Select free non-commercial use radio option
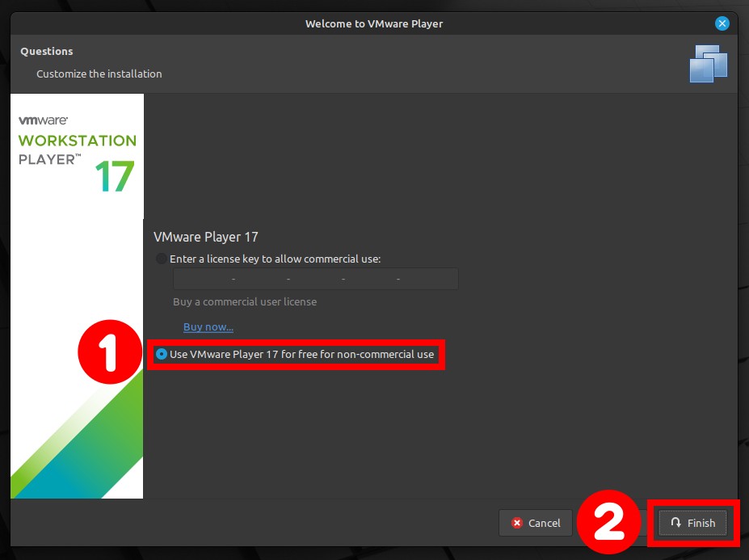The width and height of the screenshot is (749, 560). point(162,354)
